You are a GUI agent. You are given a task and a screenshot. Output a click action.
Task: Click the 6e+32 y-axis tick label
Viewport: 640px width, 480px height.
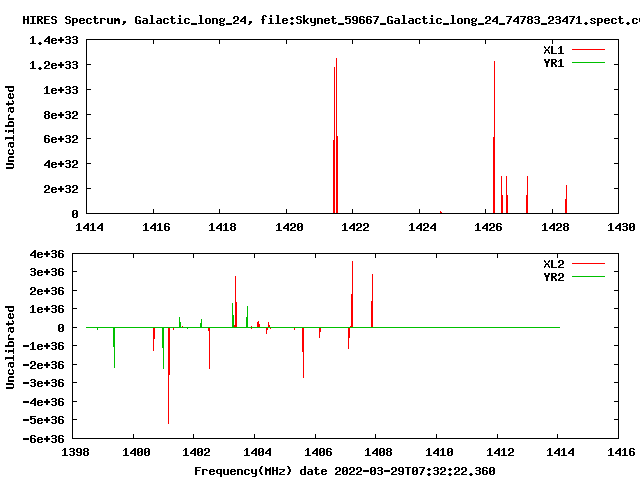pos(61,139)
